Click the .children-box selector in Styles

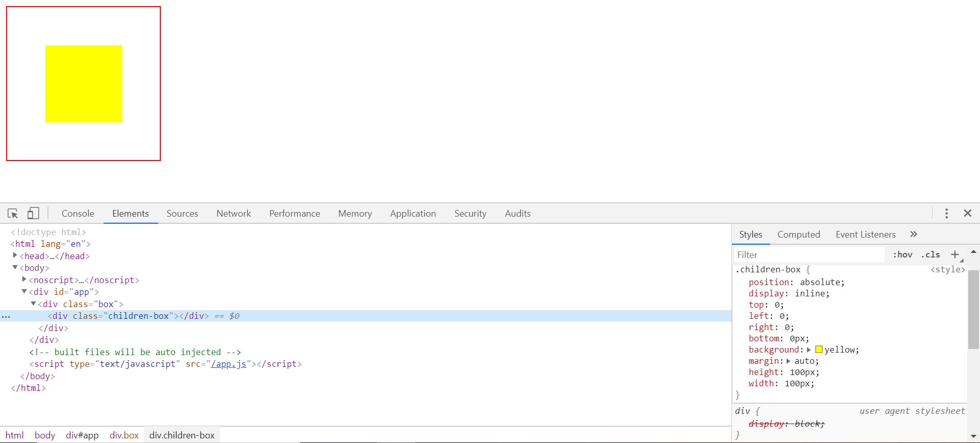click(768, 269)
